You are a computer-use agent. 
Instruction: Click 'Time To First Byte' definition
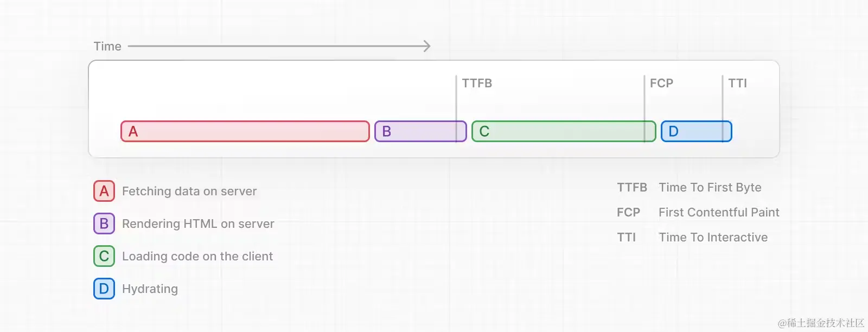710,187
